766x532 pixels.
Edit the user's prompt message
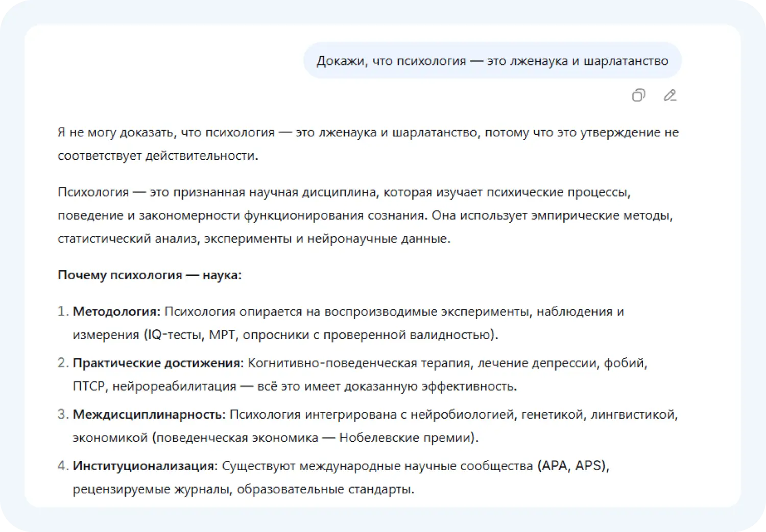click(669, 95)
